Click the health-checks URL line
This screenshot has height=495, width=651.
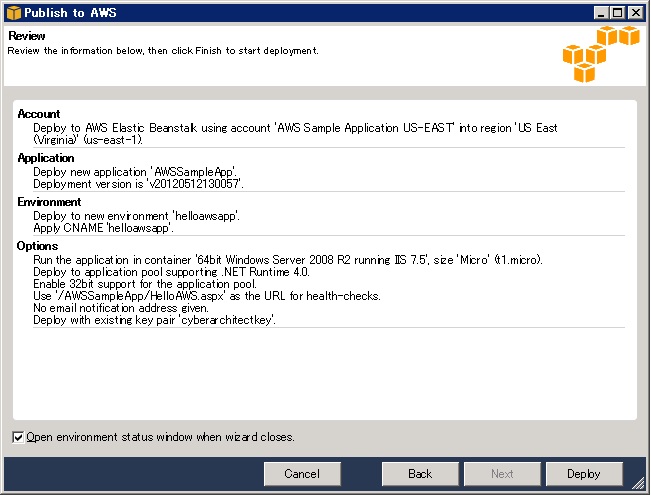pyautogui.click(x=207, y=296)
